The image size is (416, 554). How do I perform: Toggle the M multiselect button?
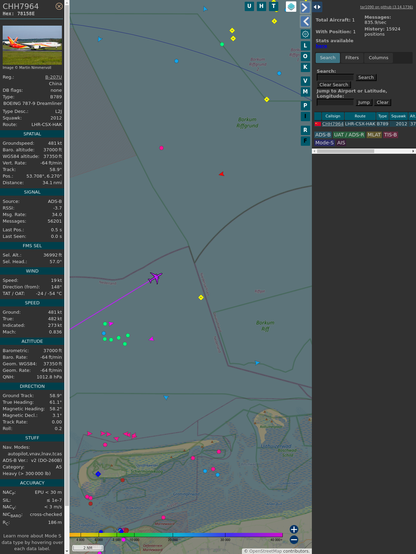pos(305,92)
